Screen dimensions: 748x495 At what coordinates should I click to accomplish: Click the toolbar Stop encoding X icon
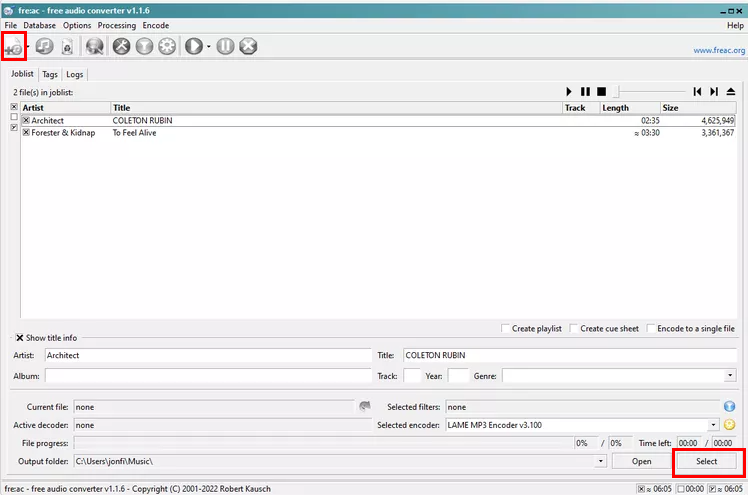(x=248, y=46)
